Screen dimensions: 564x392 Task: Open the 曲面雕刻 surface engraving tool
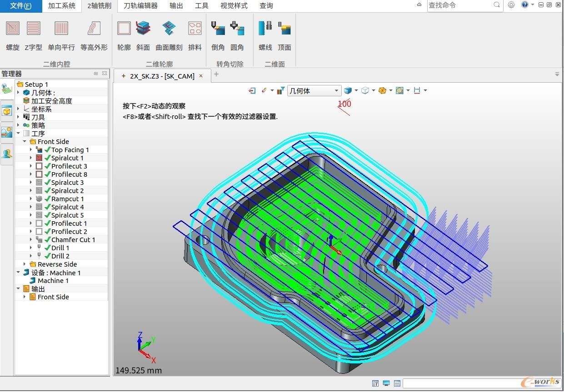pyautogui.click(x=169, y=36)
